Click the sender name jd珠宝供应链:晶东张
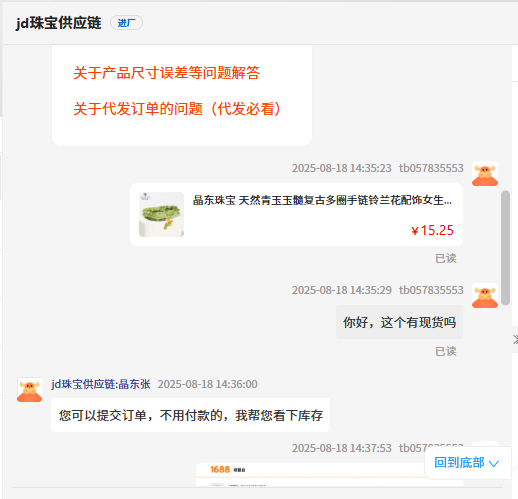 click(x=101, y=384)
